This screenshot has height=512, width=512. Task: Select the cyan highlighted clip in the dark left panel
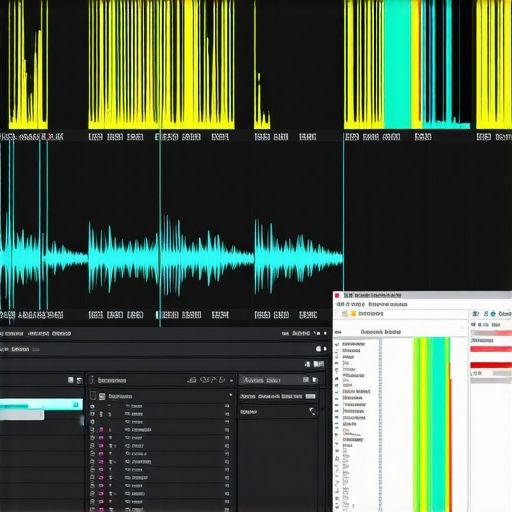(41, 404)
